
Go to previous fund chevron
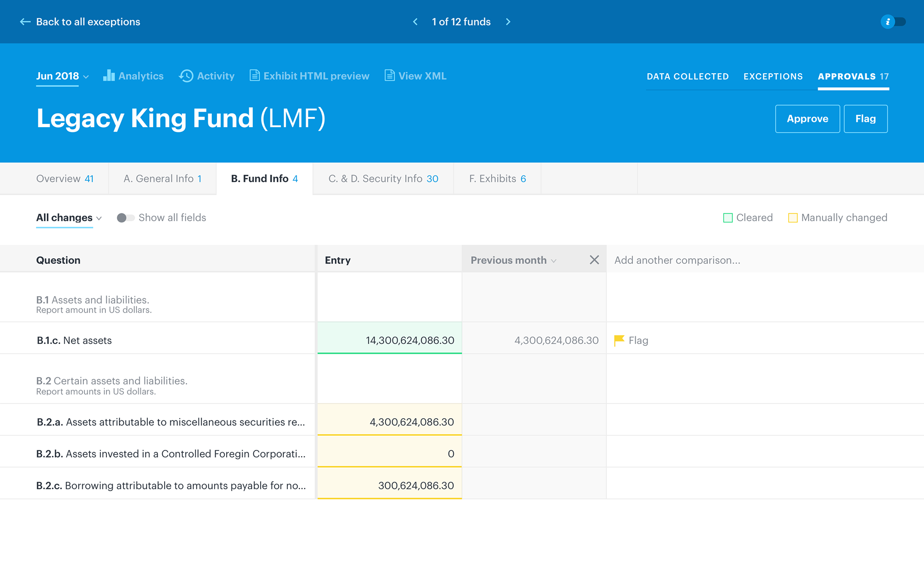tap(415, 22)
